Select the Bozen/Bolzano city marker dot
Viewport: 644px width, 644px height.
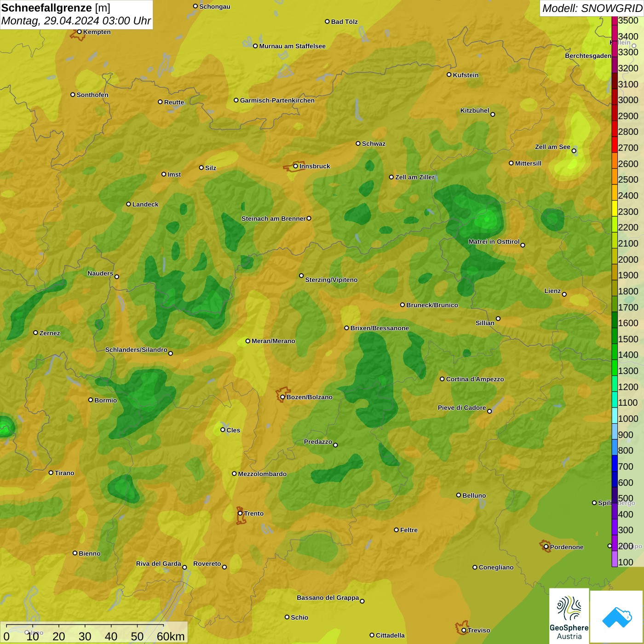coord(282,397)
